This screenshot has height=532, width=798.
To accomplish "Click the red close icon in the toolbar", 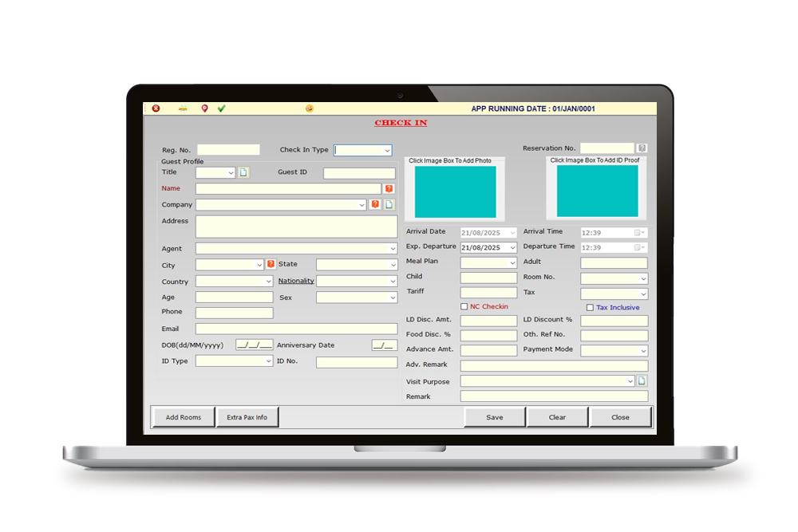I will click(x=156, y=108).
